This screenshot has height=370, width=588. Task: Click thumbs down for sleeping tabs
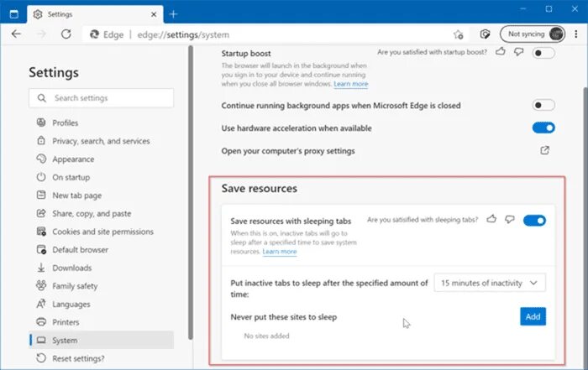(x=509, y=220)
